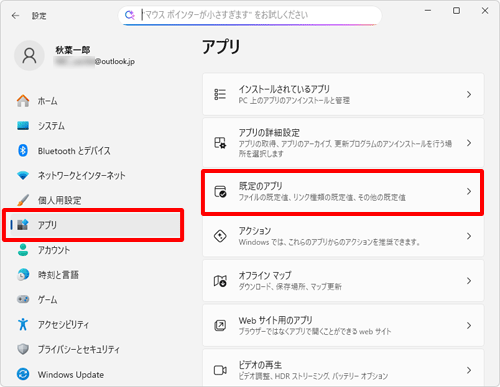Click the Windows Update sync icon
This screenshot has width=500, height=387.
tap(23, 374)
